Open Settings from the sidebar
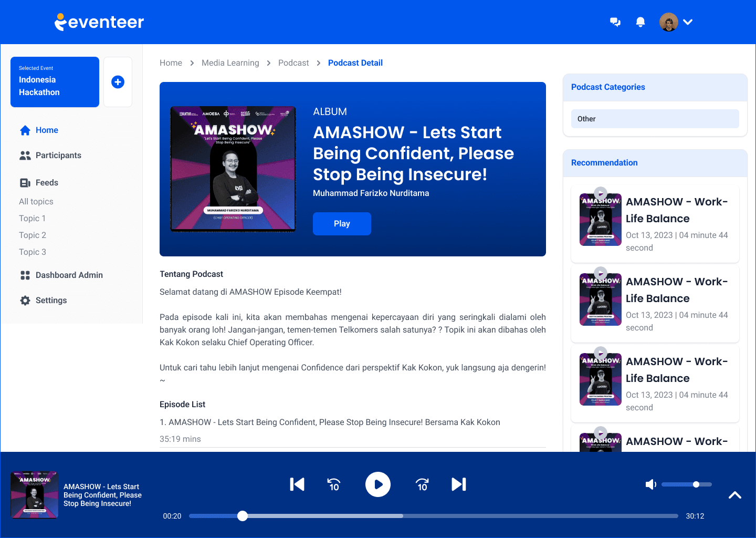The width and height of the screenshot is (756, 538). coord(51,301)
